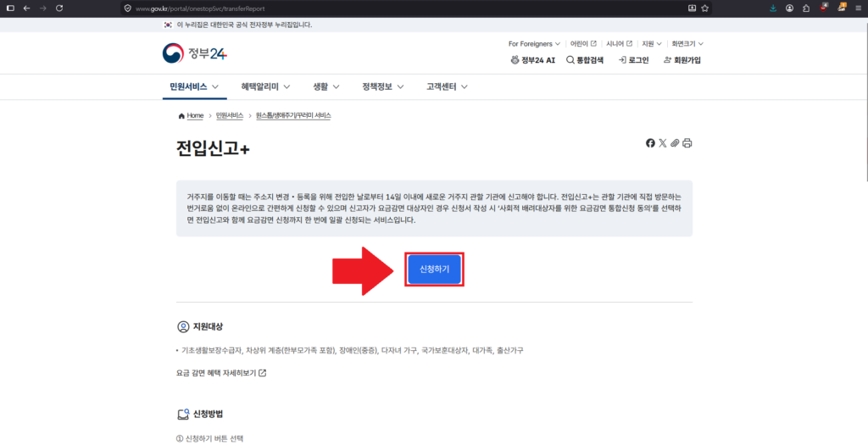Image resolution: width=868 pixels, height=445 pixels.
Task: Click the external link icon beside 어린이
Action: pyautogui.click(x=593, y=43)
